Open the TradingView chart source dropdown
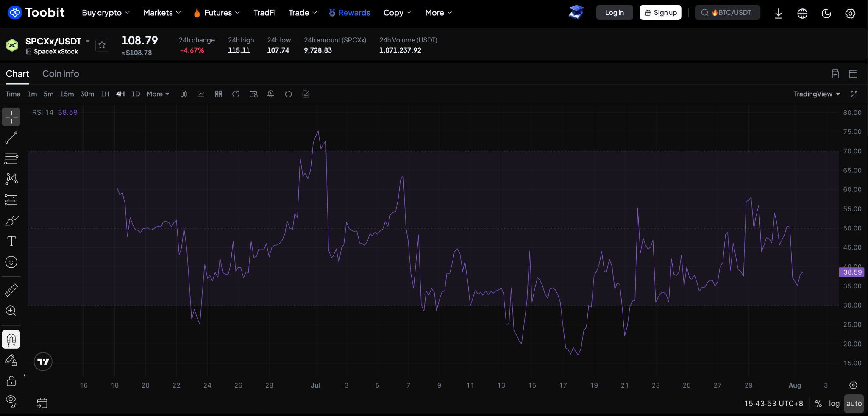This screenshot has height=416, width=868. tap(817, 94)
